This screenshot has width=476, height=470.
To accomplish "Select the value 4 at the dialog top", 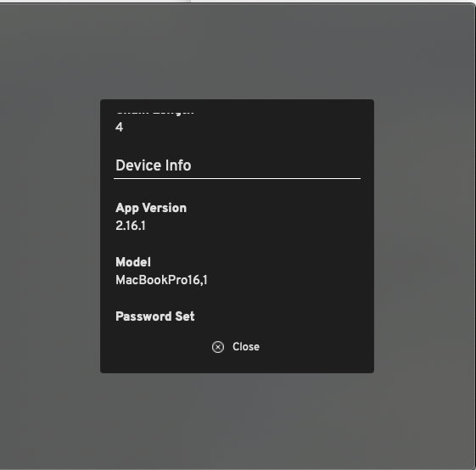I will 119,127.
